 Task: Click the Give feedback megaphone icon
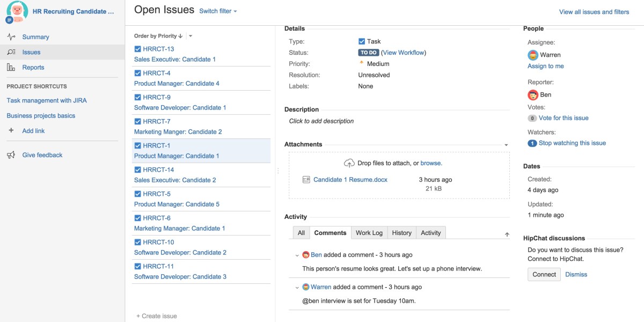11,155
